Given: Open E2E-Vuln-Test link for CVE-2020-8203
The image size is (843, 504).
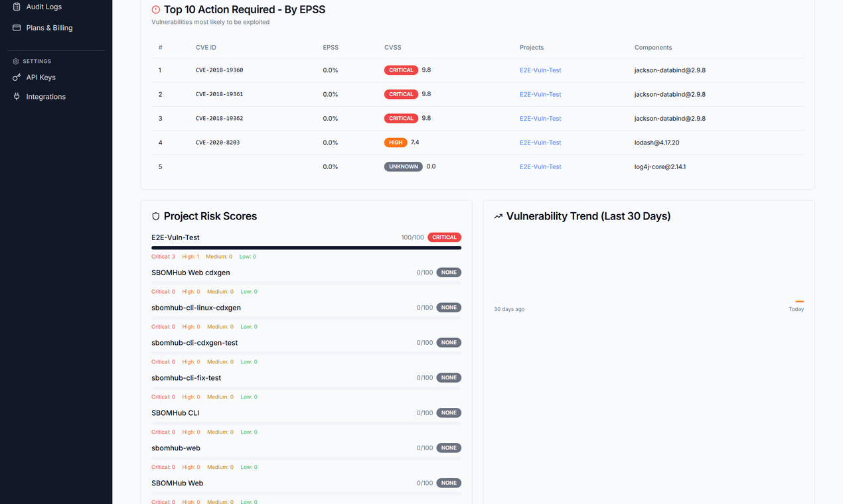Looking at the screenshot, I should [x=540, y=143].
